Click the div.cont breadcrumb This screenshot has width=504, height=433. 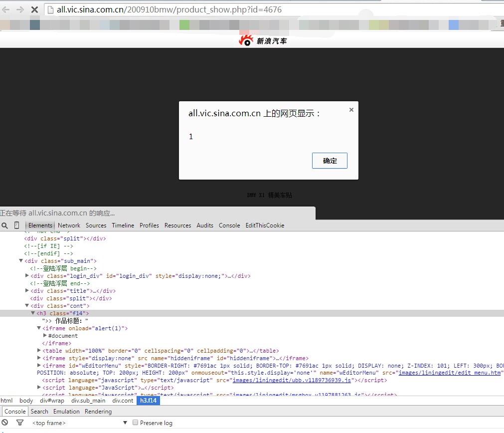coord(123,401)
